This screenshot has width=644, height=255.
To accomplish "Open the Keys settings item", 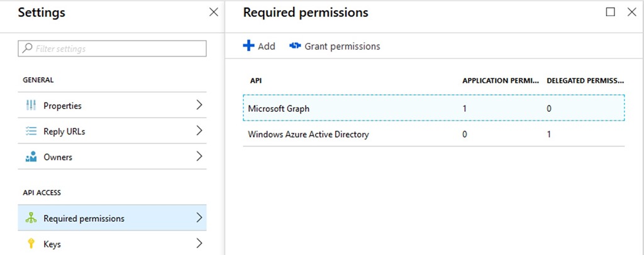I will pyautogui.click(x=52, y=244).
